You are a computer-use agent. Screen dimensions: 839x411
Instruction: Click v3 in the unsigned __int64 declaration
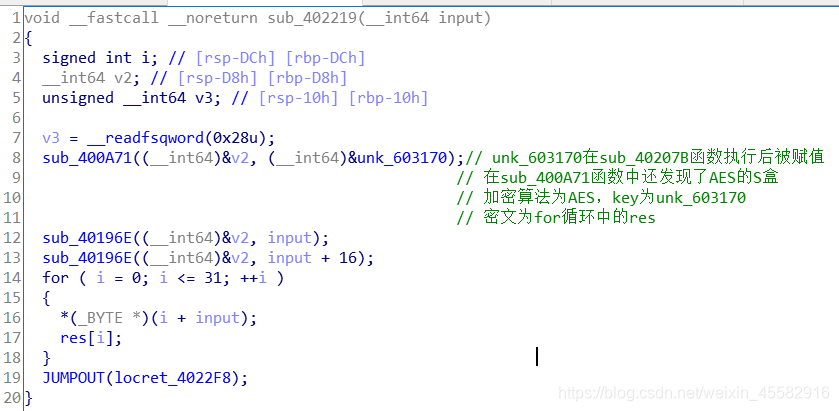(203, 98)
